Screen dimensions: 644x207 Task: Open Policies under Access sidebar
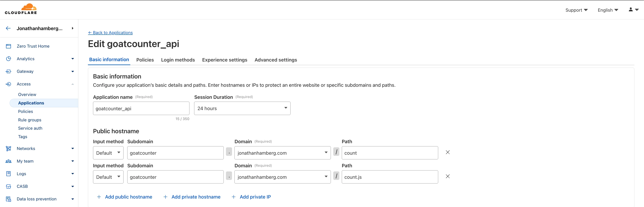[25, 111]
